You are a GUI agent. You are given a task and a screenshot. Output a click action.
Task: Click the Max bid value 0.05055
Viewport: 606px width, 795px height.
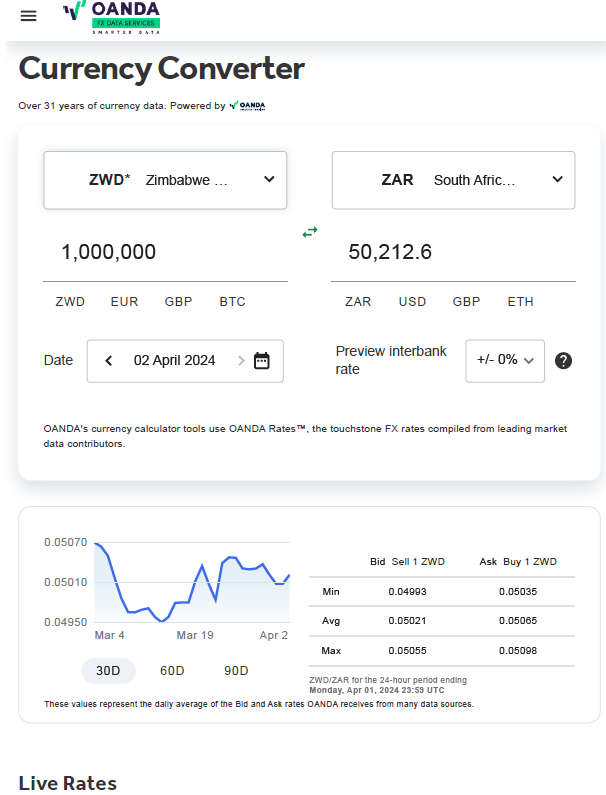[407, 651]
